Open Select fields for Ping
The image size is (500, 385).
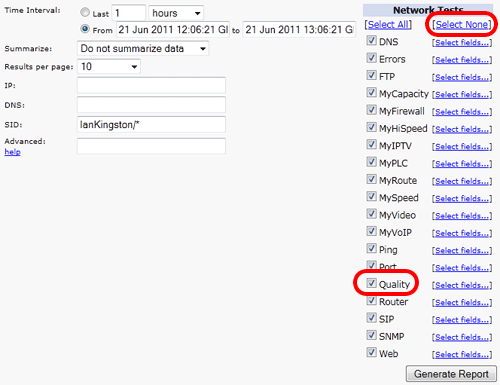click(462, 251)
